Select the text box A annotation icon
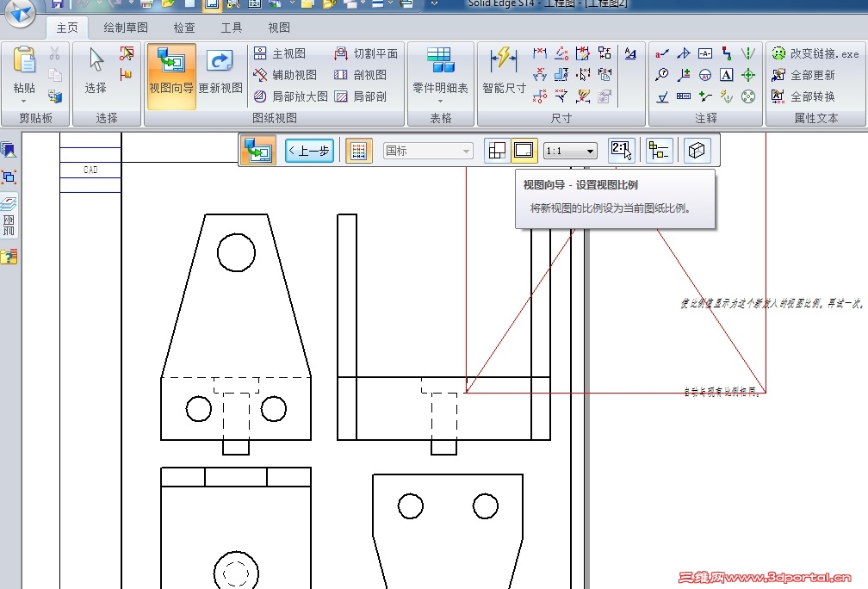 click(x=726, y=75)
